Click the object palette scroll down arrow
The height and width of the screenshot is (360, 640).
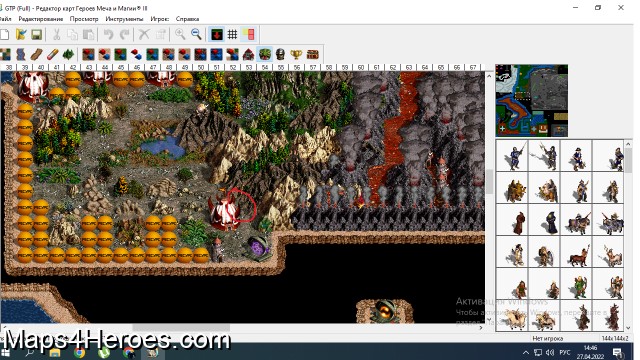[628, 327]
